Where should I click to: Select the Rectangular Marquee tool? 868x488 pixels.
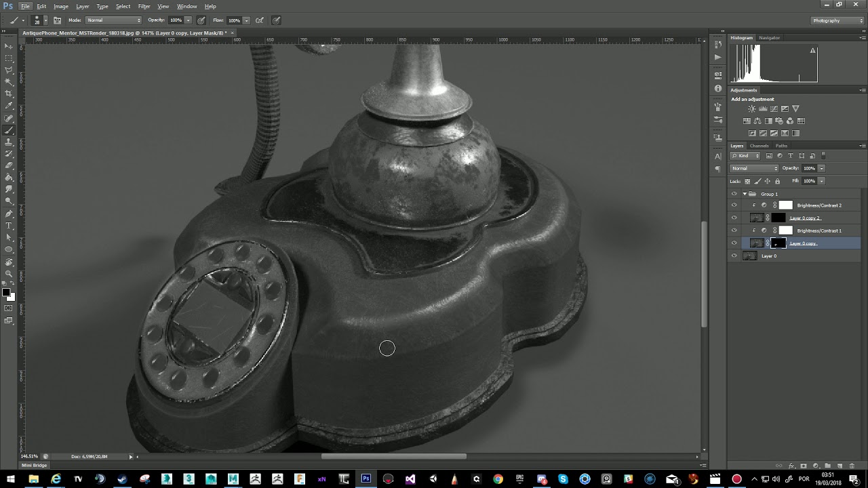pos(9,58)
